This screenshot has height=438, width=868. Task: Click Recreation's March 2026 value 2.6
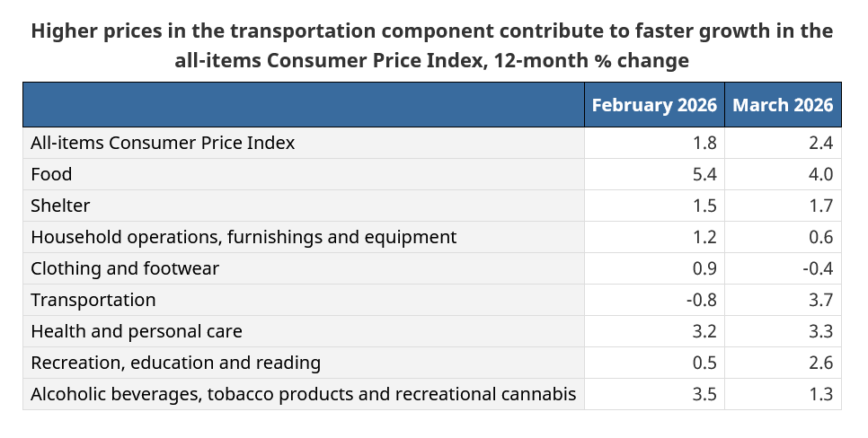[820, 363]
